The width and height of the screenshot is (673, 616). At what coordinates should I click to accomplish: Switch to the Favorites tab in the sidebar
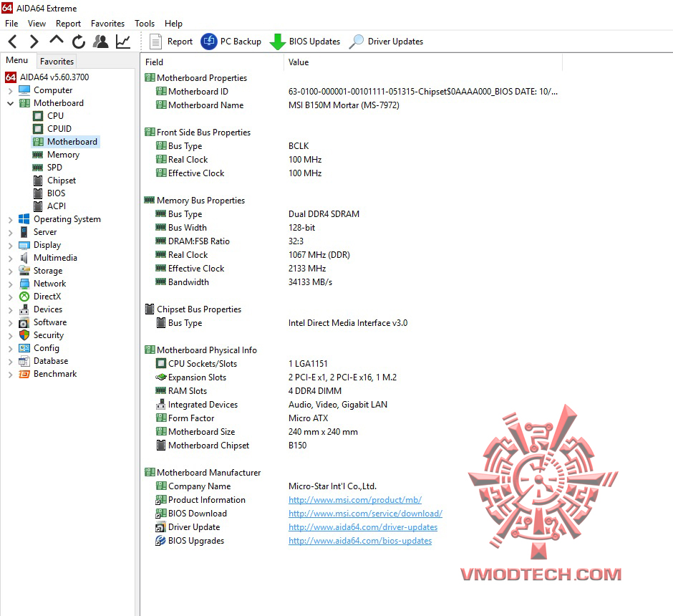(57, 62)
